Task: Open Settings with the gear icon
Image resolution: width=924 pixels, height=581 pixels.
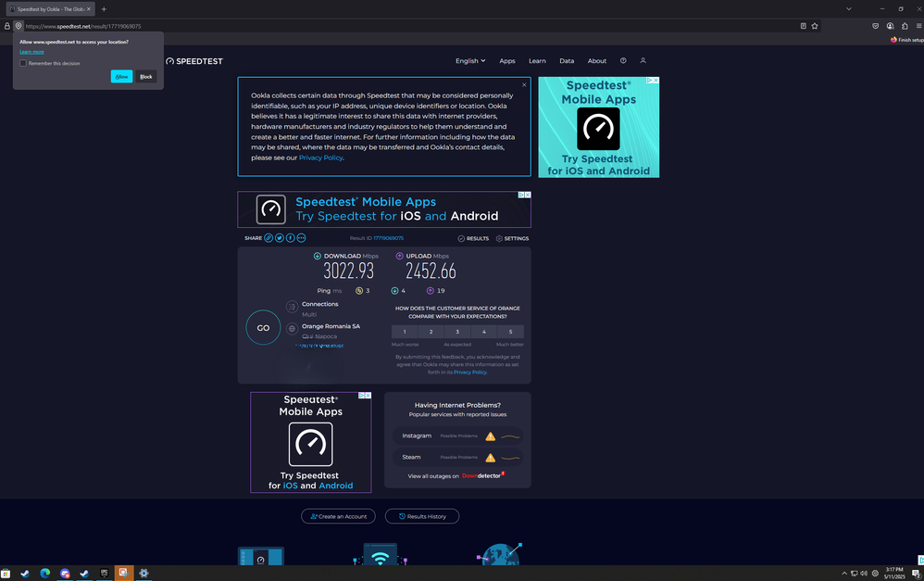Action: (499, 238)
